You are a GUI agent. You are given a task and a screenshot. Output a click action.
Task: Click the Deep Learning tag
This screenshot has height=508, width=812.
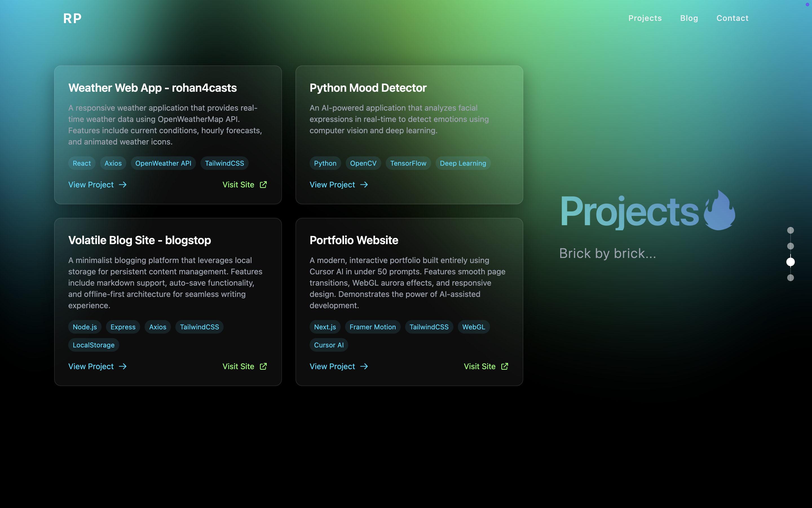463,163
